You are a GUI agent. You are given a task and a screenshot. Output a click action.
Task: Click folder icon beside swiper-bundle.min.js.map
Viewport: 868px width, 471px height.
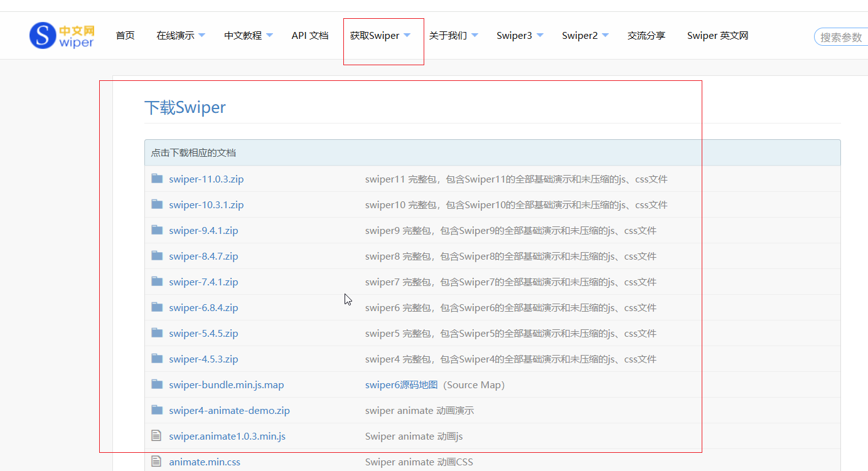[157, 384]
